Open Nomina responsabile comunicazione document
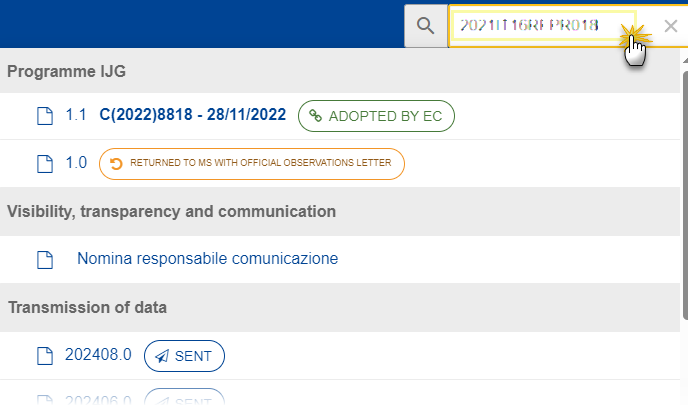This screenshot has width=688, height=406. [x=208, y=259]
